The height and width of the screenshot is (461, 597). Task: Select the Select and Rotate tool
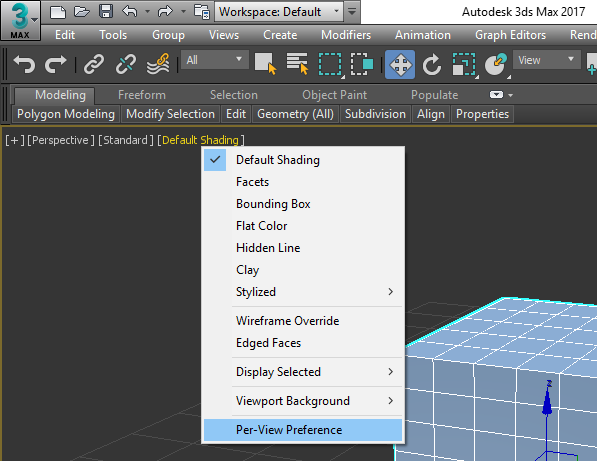pyautogui.click(x=431, y=64)
